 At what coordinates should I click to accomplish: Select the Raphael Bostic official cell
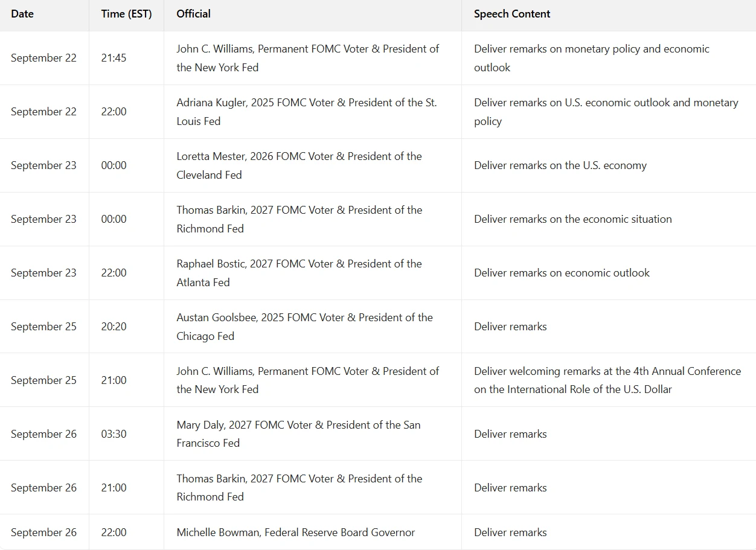point(299,273)
